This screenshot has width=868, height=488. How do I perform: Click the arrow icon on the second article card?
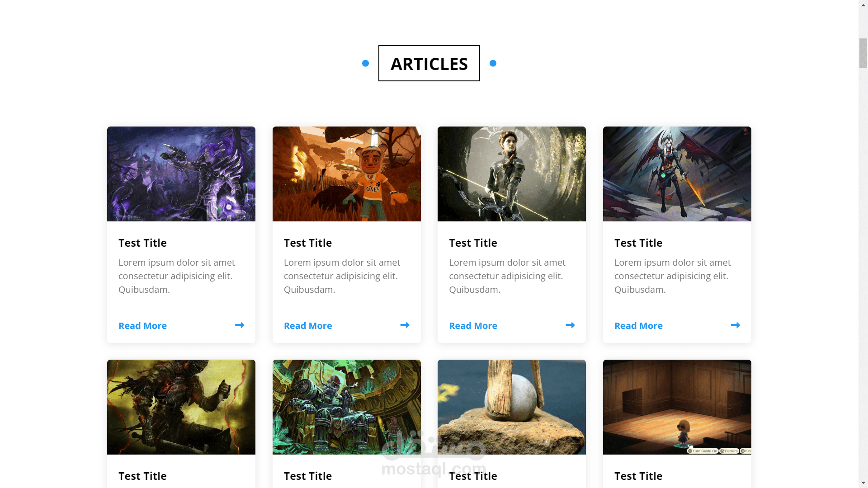point(405,325)
